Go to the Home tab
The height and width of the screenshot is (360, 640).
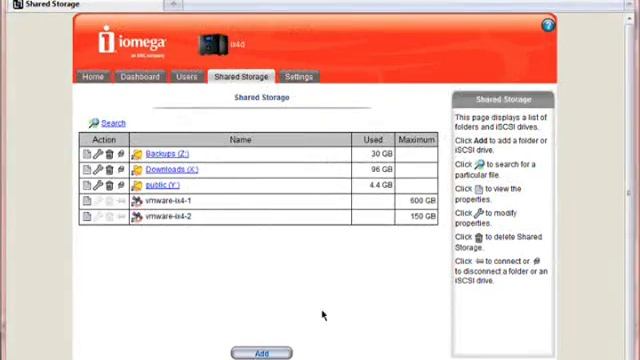click(93, 77)
